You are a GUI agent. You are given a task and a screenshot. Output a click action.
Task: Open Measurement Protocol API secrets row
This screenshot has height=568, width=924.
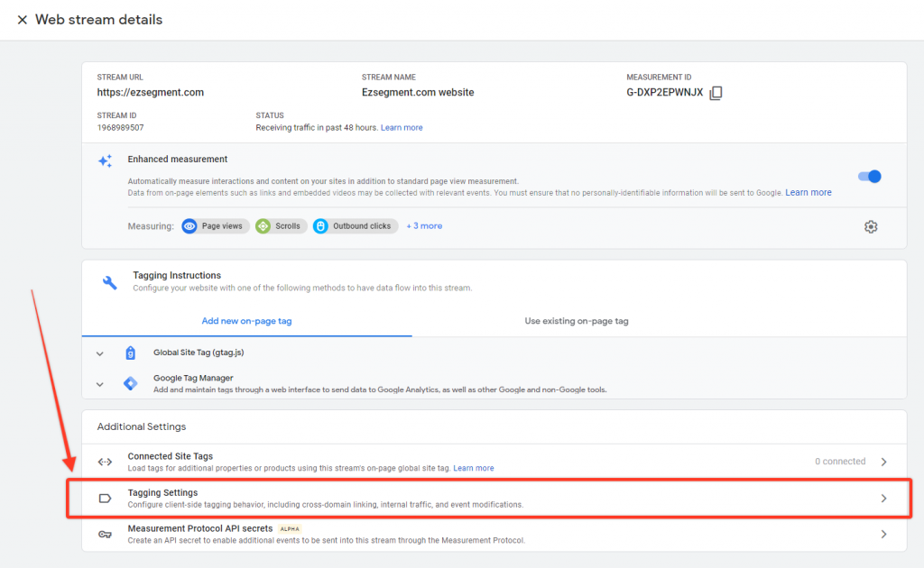point(494,535)
